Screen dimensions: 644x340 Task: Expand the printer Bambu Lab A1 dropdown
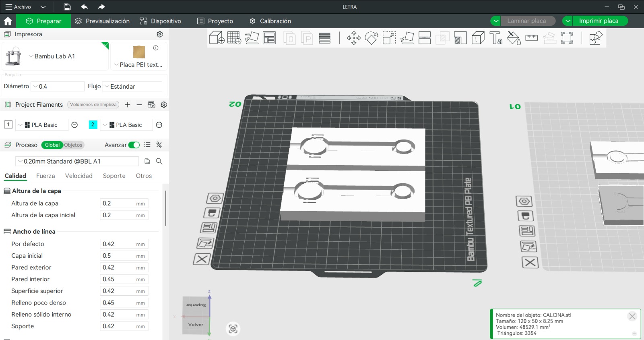click(x=55, y=56)
